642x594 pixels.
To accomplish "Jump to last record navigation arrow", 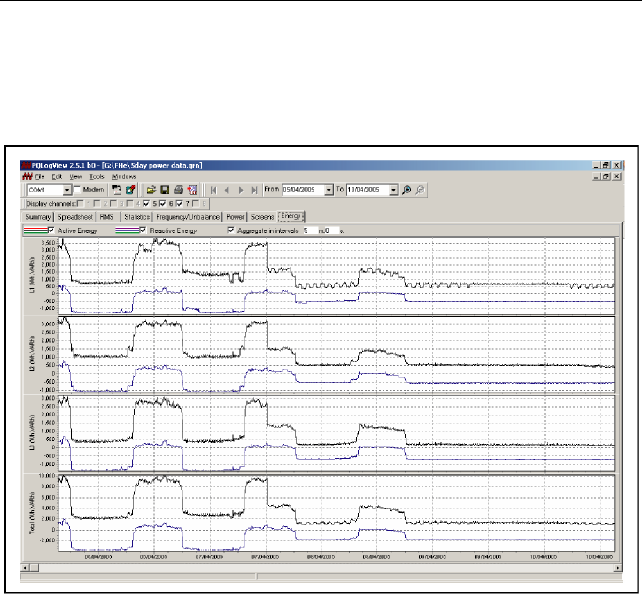I will (255, 188).
